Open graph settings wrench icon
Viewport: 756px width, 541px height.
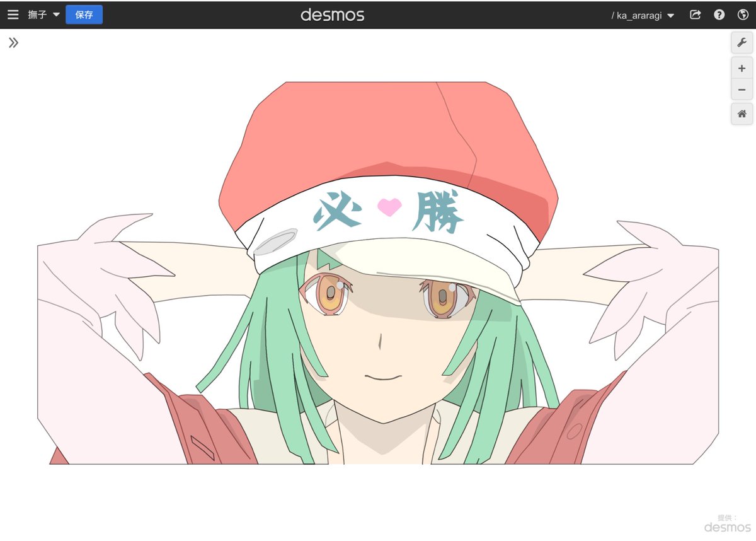(x=742, y=43)
